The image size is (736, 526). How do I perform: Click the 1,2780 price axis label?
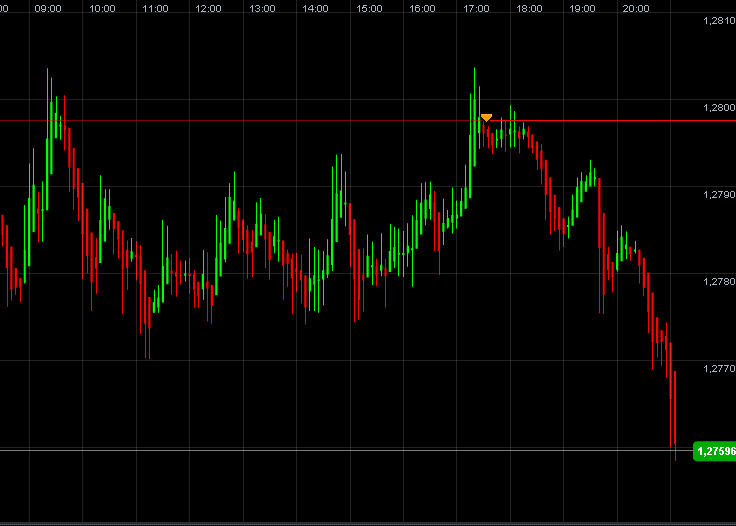tap(719, 282)
